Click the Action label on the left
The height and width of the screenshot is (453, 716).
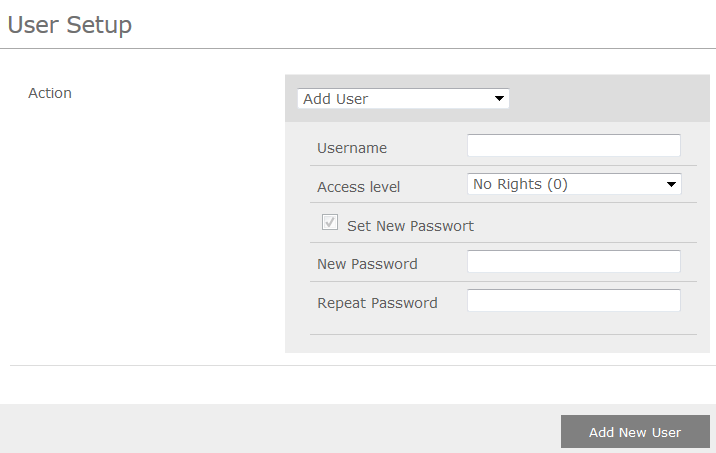[x=50, y=93]
